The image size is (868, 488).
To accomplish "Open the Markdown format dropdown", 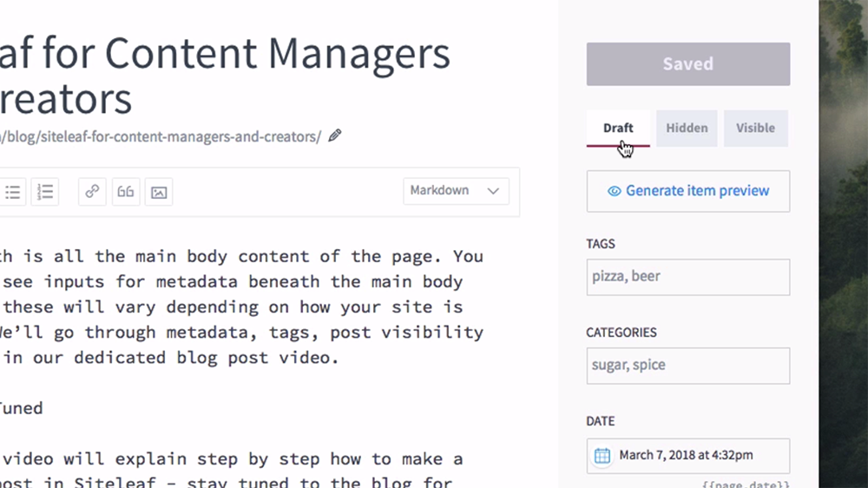I will tap(456, 191).
